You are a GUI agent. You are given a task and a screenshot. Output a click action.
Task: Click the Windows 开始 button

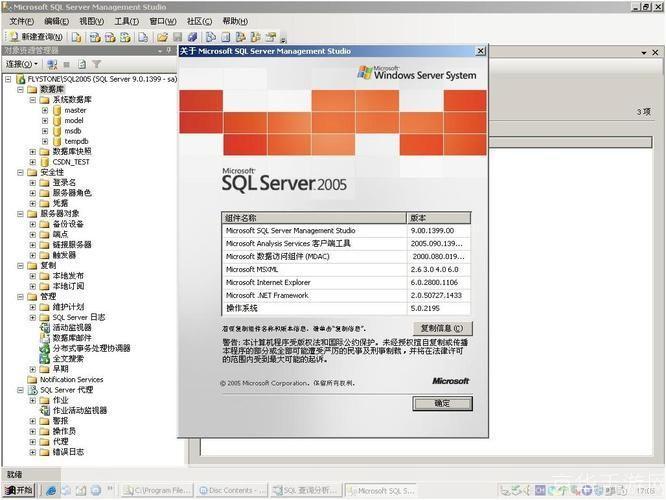(18, 490)
